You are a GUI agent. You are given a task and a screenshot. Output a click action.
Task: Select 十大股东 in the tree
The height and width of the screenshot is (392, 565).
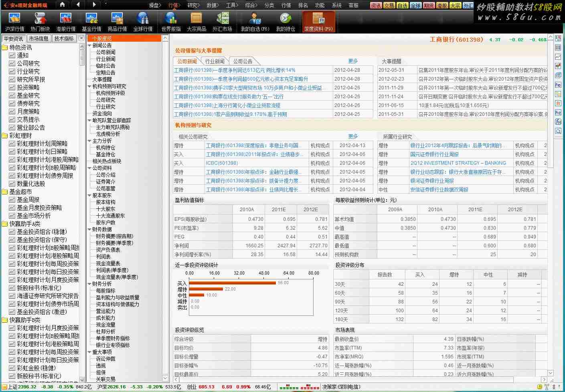coord(105,209)
